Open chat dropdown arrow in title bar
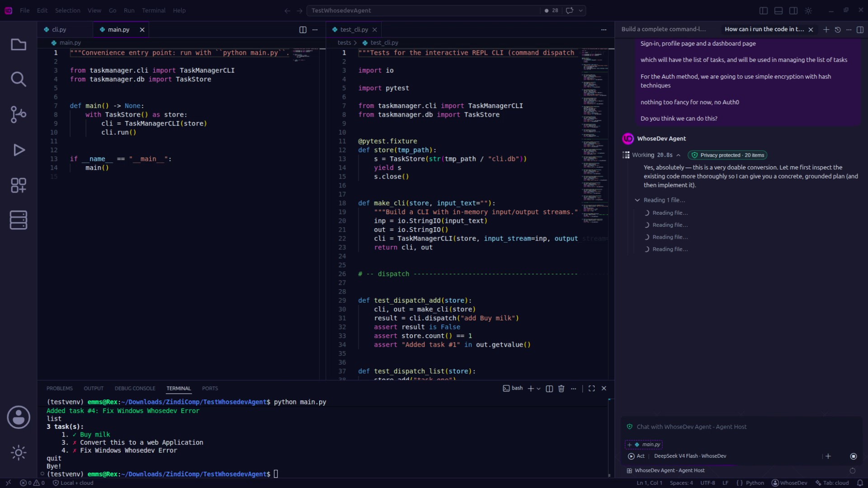This screenshot has height=488, width=868. 580,10
